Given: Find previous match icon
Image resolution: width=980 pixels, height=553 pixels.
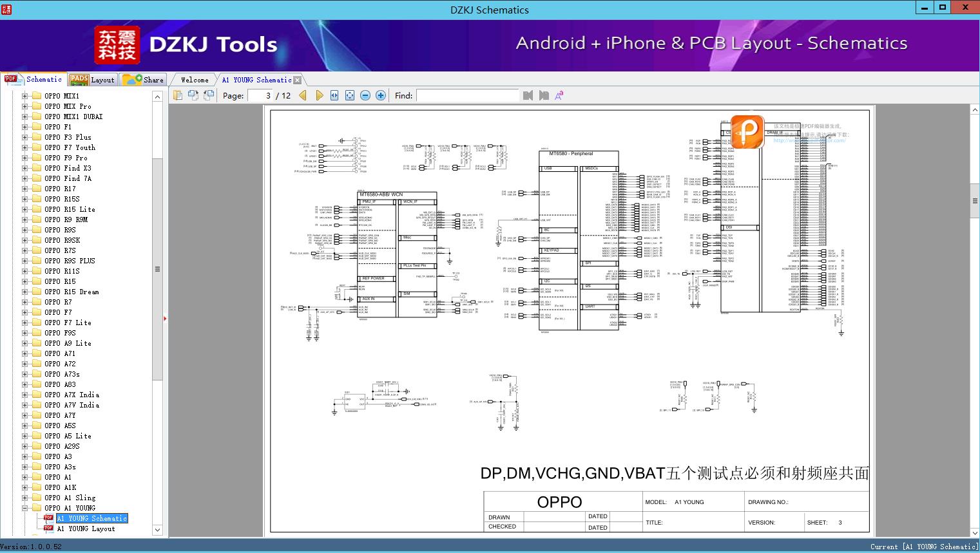Looking at the screenshot, I should pyautogui.click(x=528, y=95).
